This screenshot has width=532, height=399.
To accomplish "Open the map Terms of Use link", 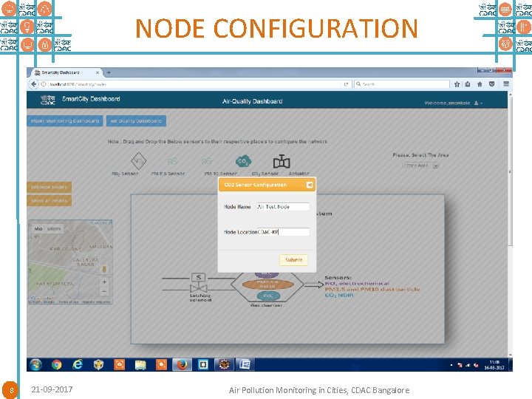I will coord(69,301).
